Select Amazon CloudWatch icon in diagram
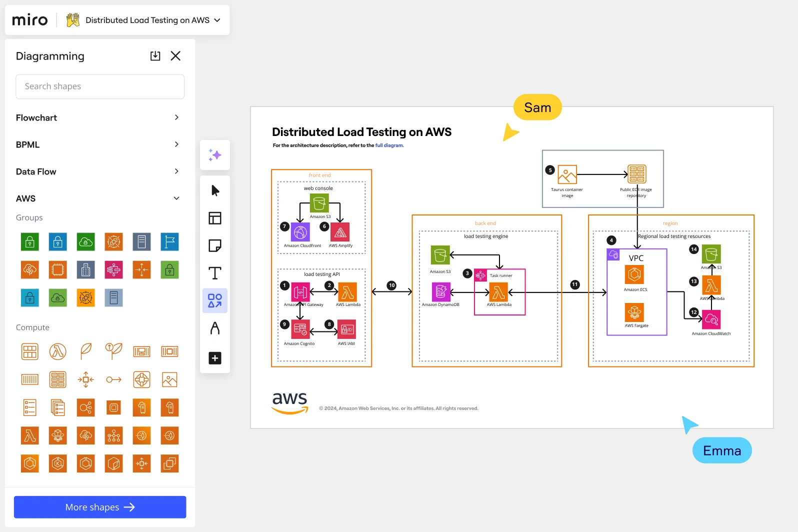798x532 pixels. click(711, 319)
